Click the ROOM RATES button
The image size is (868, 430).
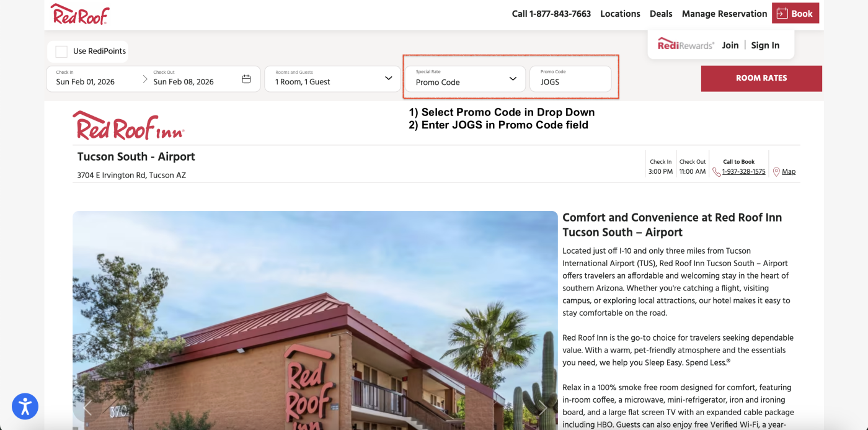[761, 78]
